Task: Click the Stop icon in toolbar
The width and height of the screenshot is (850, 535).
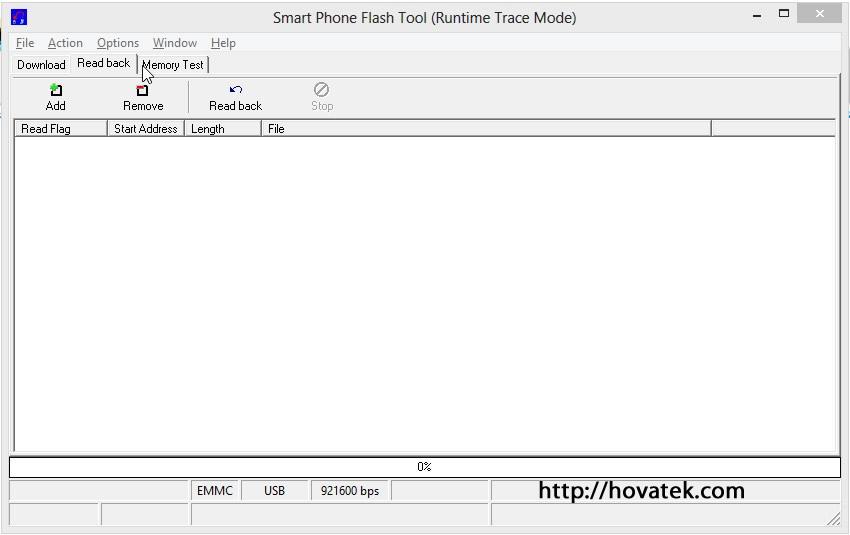Action: point(321,89)
